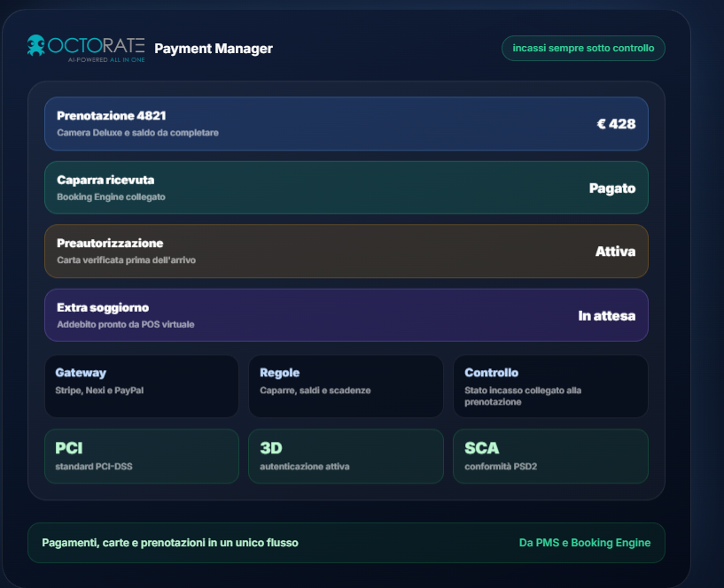Viewport: 724px width, 588px height.
Task: Click 'Carta verificata prima dell'arrivo' subtitle
Action: [x=126, y=260]
